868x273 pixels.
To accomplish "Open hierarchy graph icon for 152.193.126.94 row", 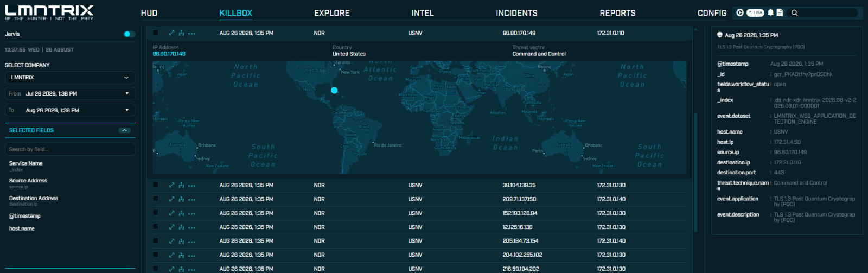I will click(181, 213).
